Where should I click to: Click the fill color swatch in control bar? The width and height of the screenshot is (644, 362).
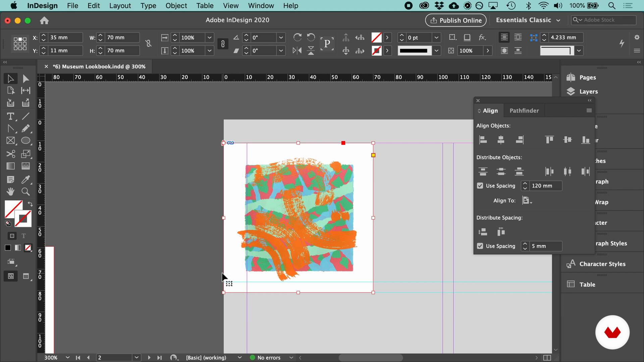(376, 38)
